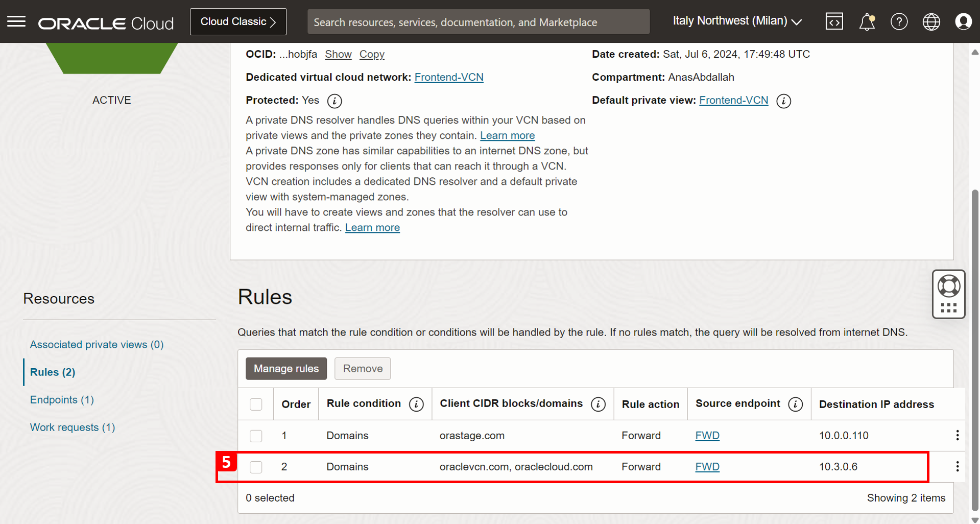This screenshot has height=524, width=980.
Task: Open Learn more about private DNS resolvers
Action: (x=507, y=135)
